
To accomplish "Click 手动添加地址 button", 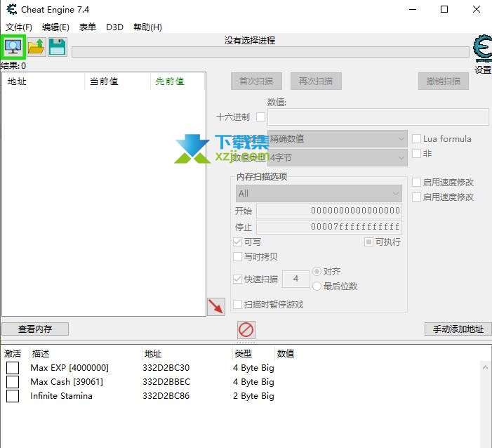I will point(458,329).
